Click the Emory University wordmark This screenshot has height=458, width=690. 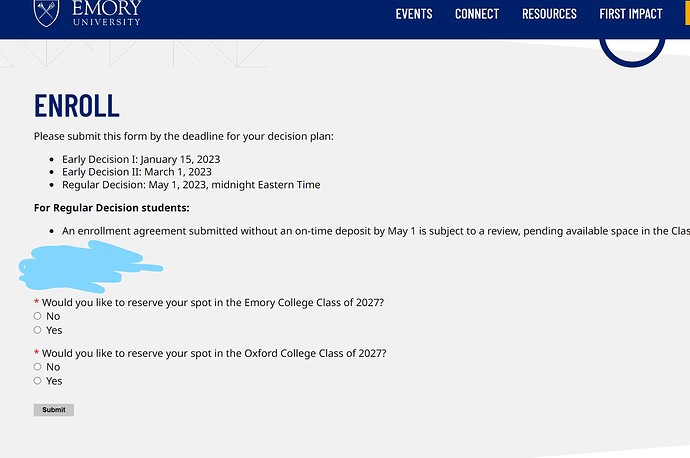tap(106, 12)
